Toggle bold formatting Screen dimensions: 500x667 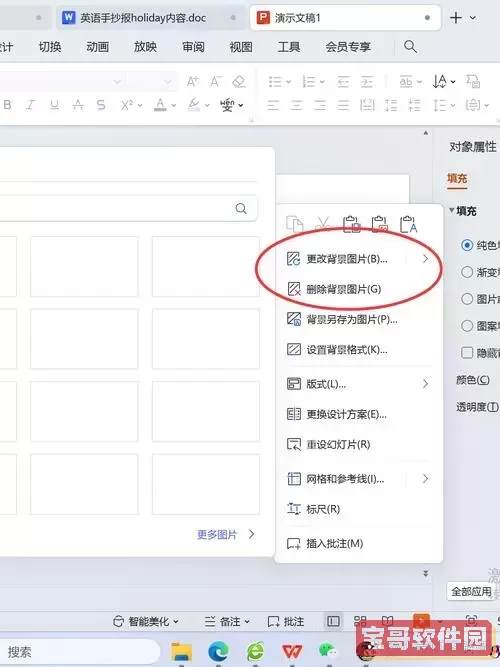point(7,105)
